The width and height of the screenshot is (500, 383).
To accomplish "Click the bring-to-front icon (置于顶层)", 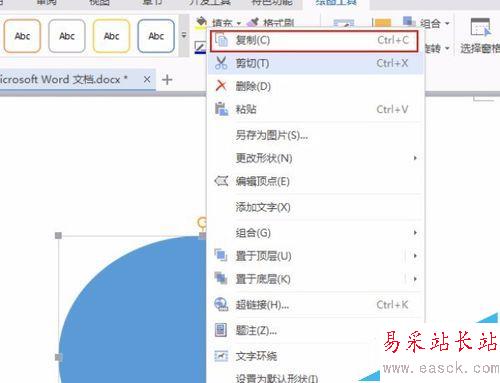I will tap(221, 256).
